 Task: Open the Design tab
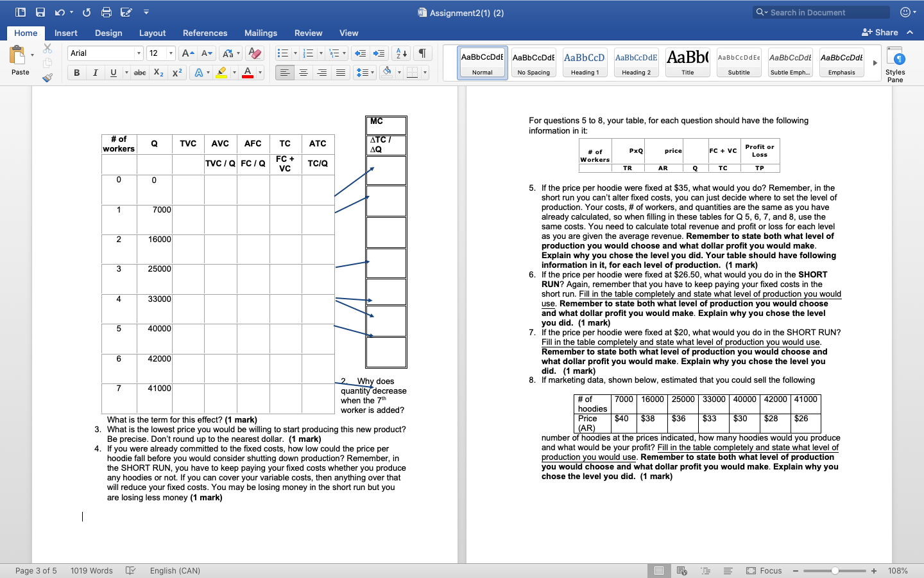[108, 33]
